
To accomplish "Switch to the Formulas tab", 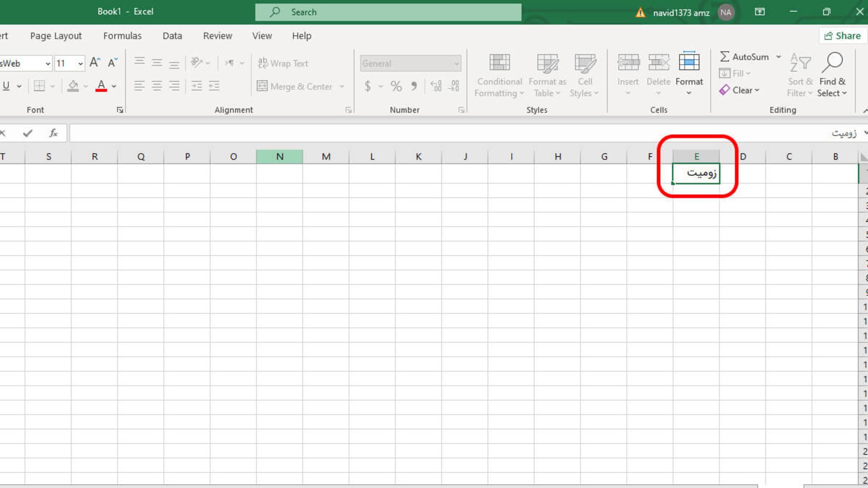I will pos(122,36).
